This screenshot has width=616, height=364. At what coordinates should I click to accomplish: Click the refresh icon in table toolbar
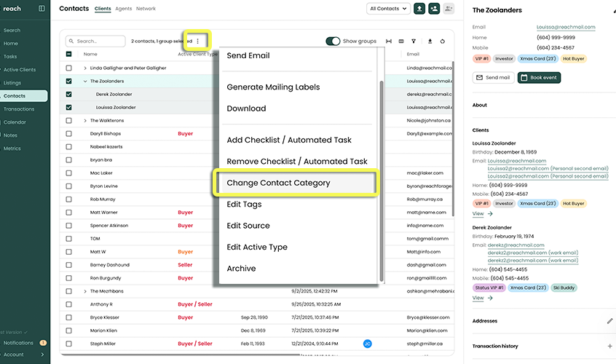pyautogui.click(x=443, y=41)
